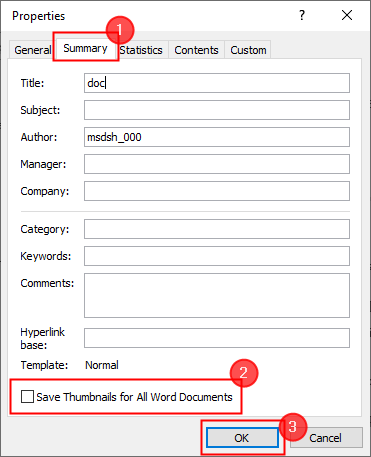371x457 pixels.
Task: Click into the Title text field
Action: pyautogui.click(x=217, y=83)
